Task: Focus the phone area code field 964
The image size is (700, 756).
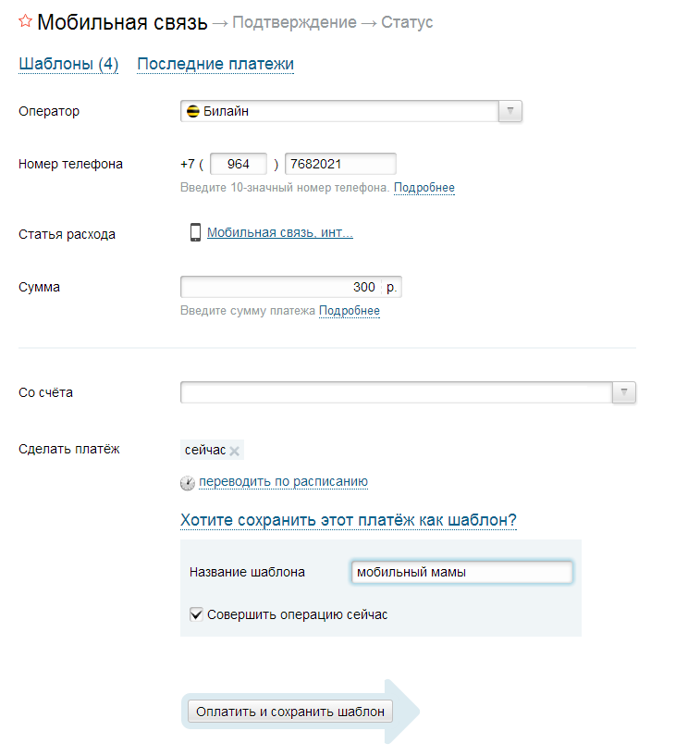Action: [x=239, y=164]
